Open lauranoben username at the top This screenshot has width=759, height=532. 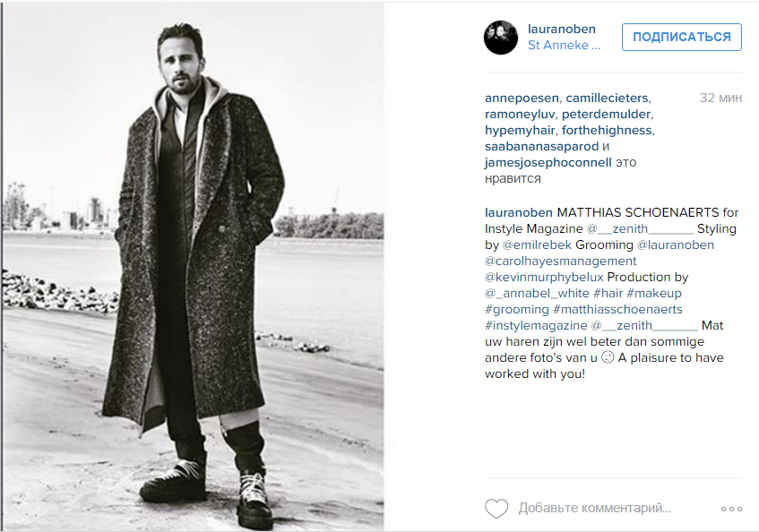562,29
